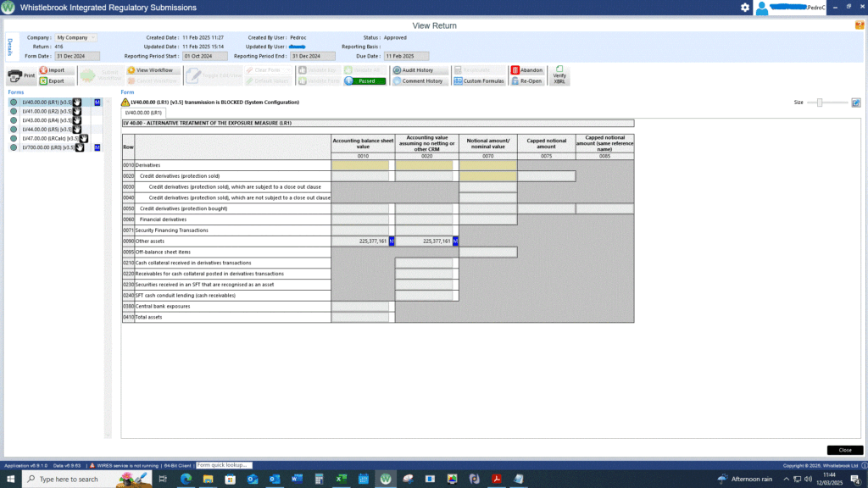
Task: Click the Re-Open button
Action: (x=526, y=81)
